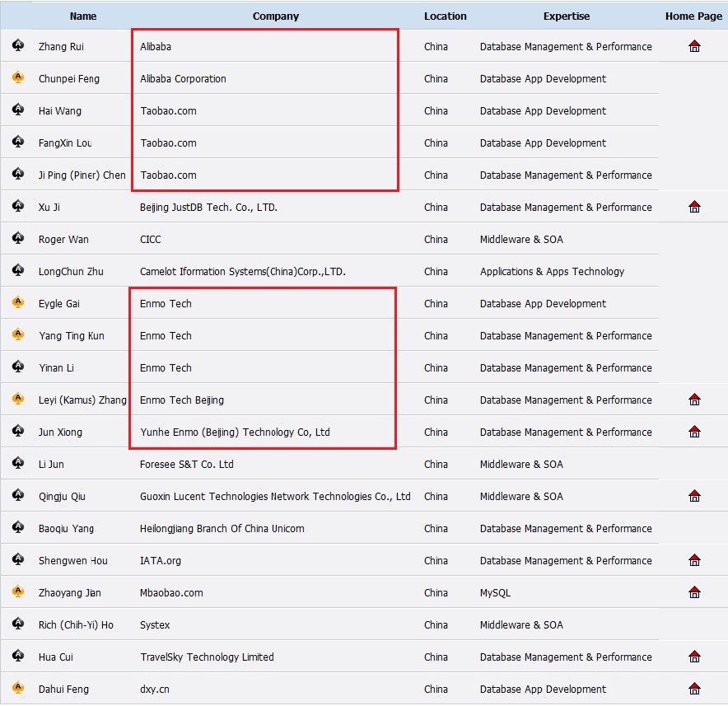Select the name Zhaoyang Jian

click(x=70, y=592)
